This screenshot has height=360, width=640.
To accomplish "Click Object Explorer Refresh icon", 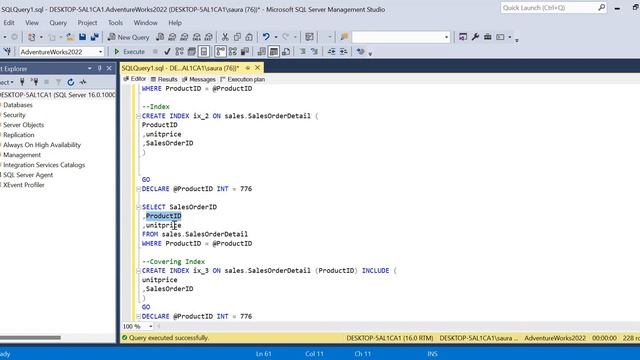I will (x=71, y=82).
